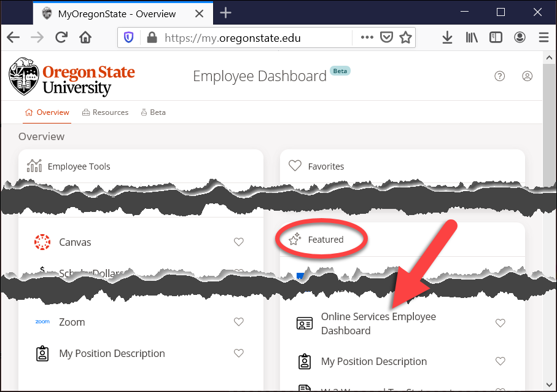The height and width of the screenshot is (392, 557).
Task: Click My Position Description icon in Employee Tools
Action: (x=42, y=353)
